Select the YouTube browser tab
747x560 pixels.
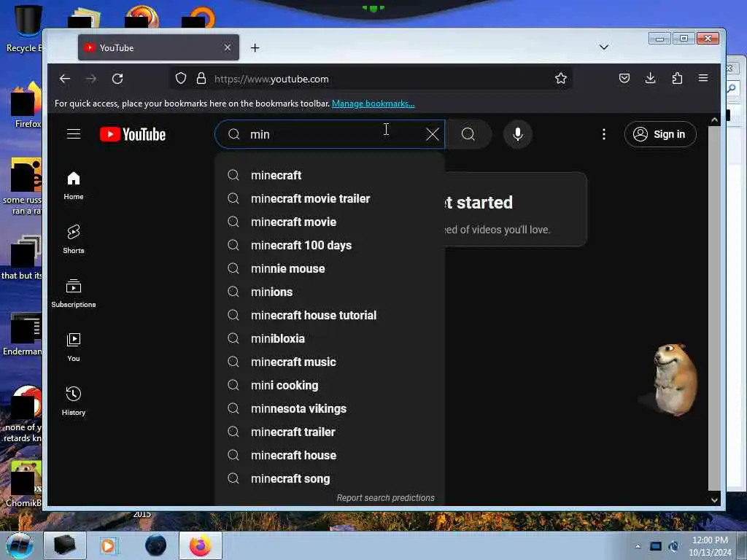click(x=158, y=47)
